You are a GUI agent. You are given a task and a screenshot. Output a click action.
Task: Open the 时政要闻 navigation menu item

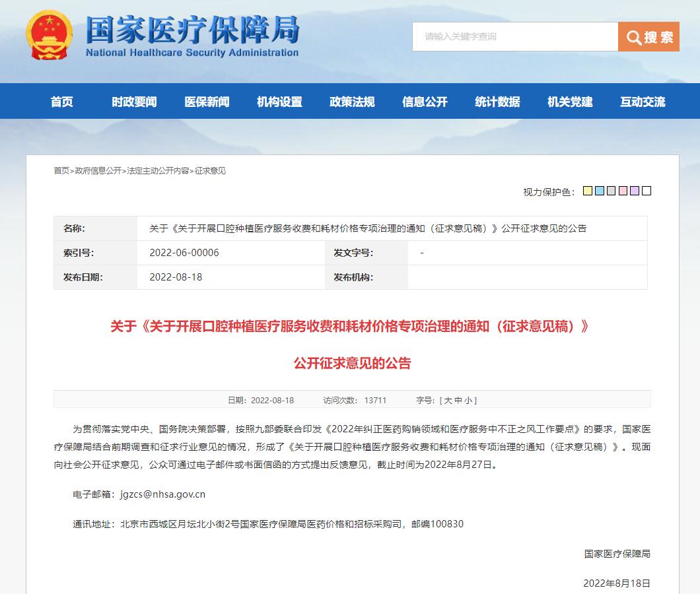(x=137, y=101)
